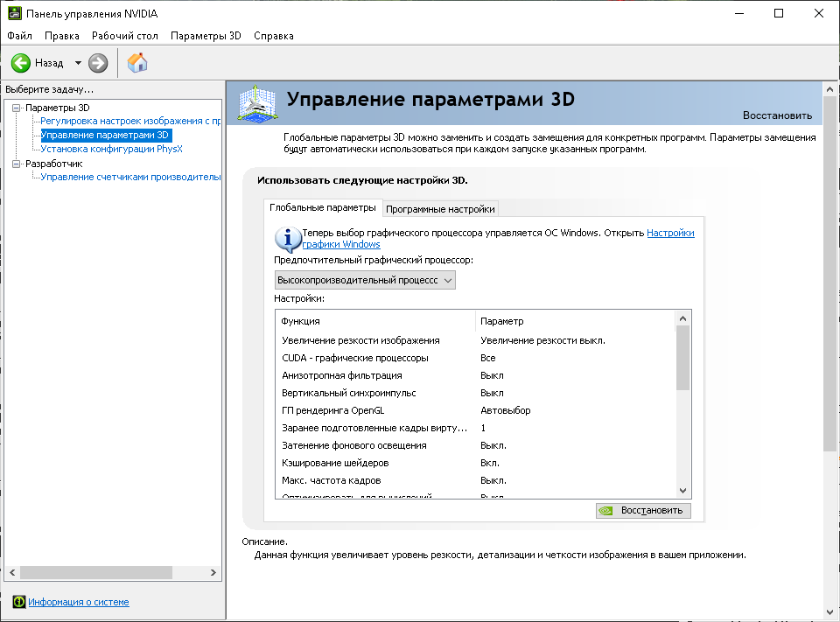
Task: Select Регулировка настроек изображения tree item
Action: (130, 121)
